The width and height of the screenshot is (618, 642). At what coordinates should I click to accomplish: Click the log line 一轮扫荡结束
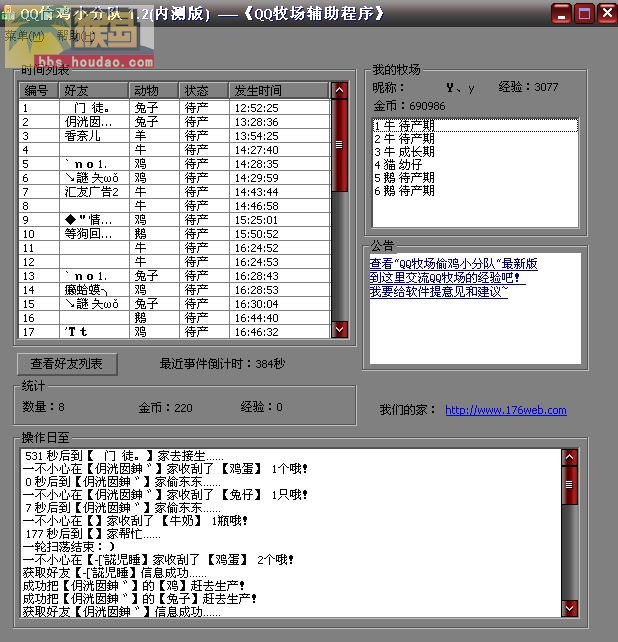[69, 547]
